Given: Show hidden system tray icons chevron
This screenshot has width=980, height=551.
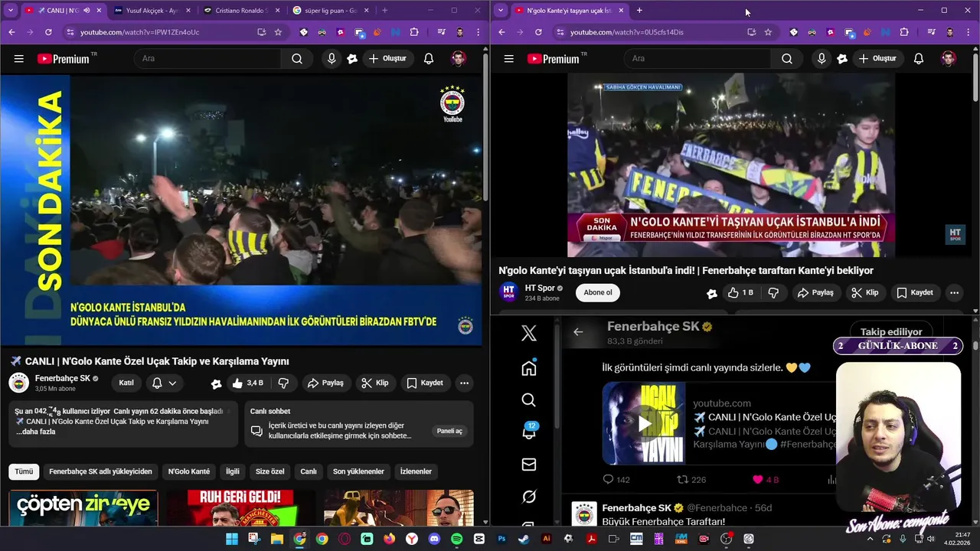Looking at the screenshot, I should [869, 539].
